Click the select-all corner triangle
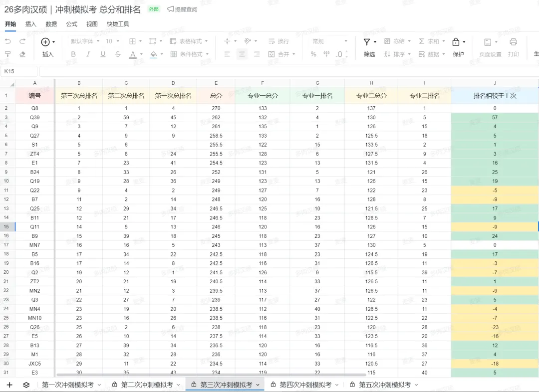 coord(12,84)
